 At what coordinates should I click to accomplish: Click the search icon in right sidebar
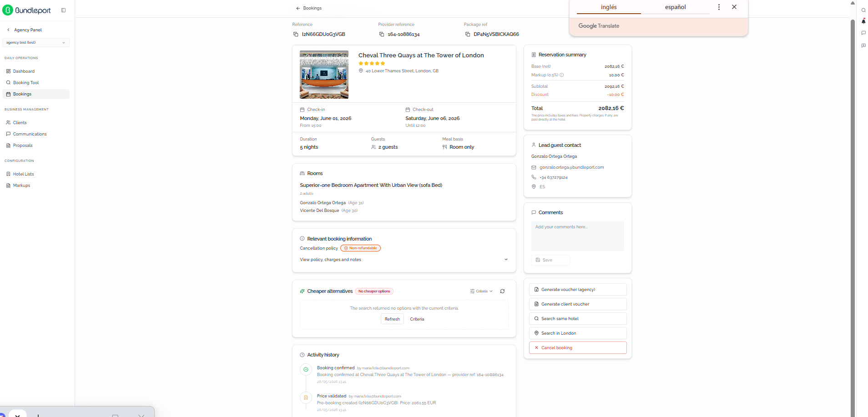tap(863, 10)
